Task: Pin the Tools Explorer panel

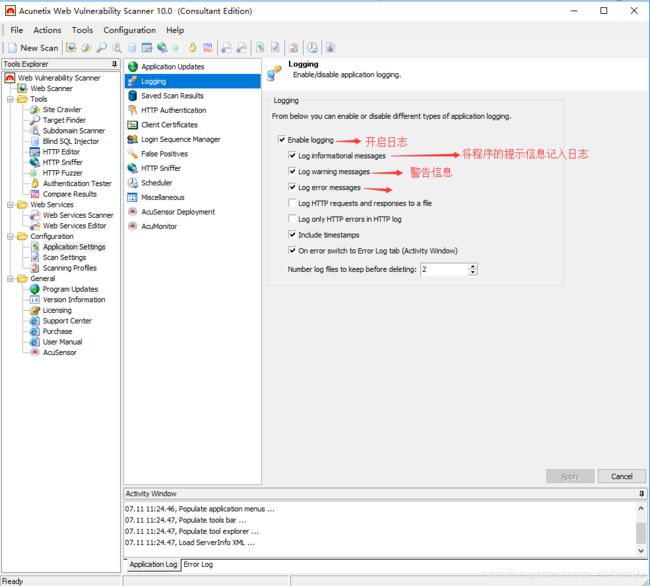Action: (114, 64)
